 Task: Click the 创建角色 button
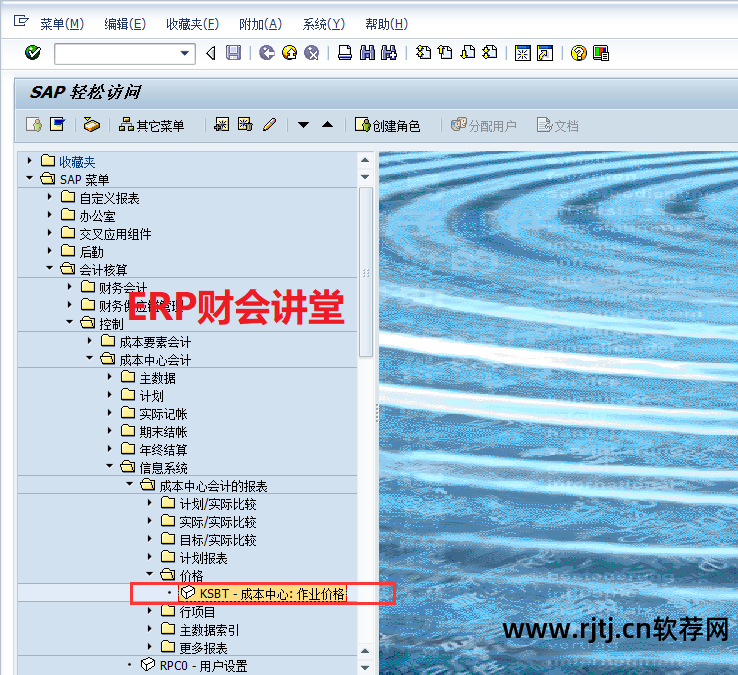(x=387, y=126)
